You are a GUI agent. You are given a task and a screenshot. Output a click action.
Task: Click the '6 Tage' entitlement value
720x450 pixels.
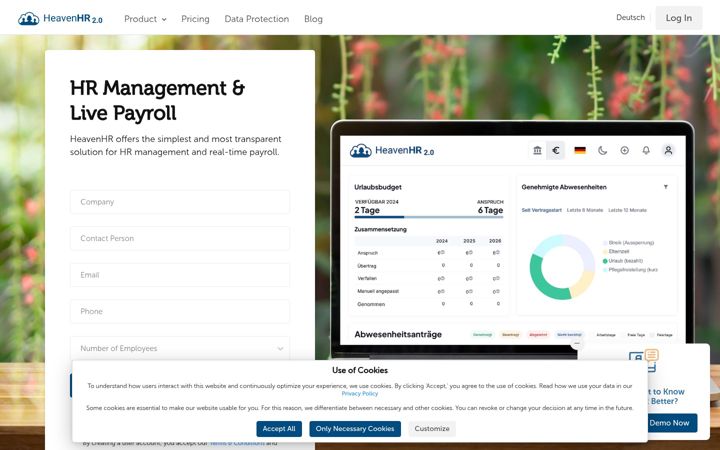click(490, 210)
